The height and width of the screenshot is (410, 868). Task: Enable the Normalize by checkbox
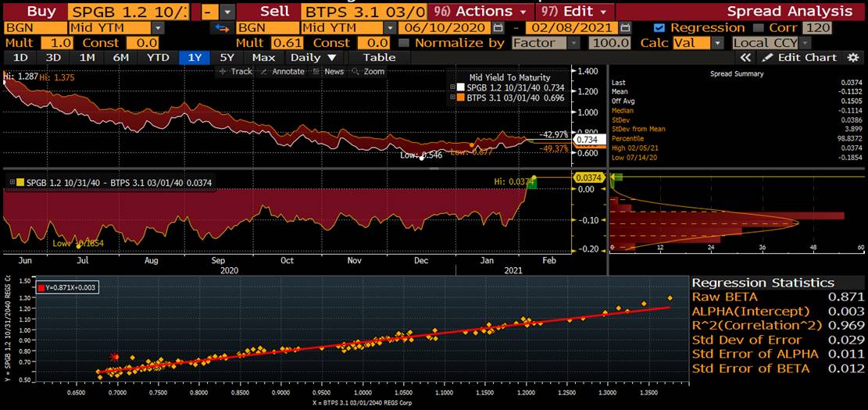(404, 43)
